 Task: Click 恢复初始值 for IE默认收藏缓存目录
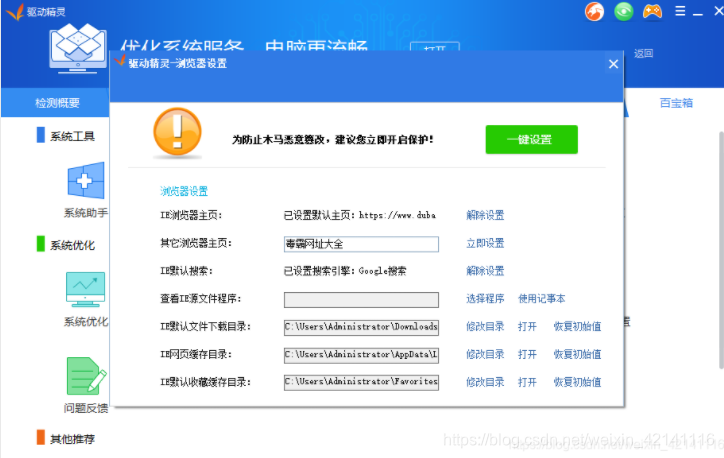pos(577,382)
